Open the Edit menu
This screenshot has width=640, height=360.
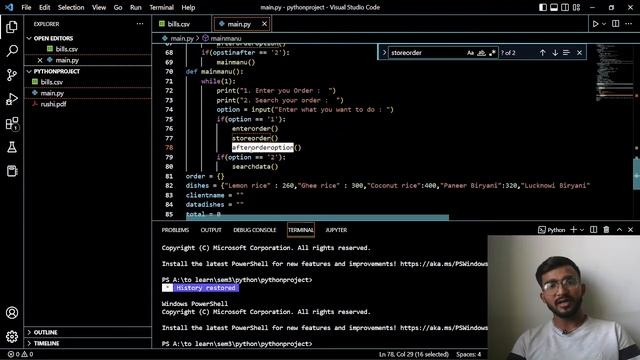(44, 7)
